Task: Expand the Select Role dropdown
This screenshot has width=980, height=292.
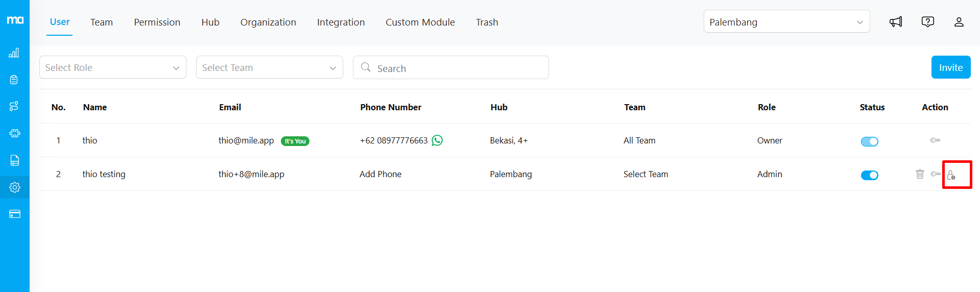Action: pos(112,67)
